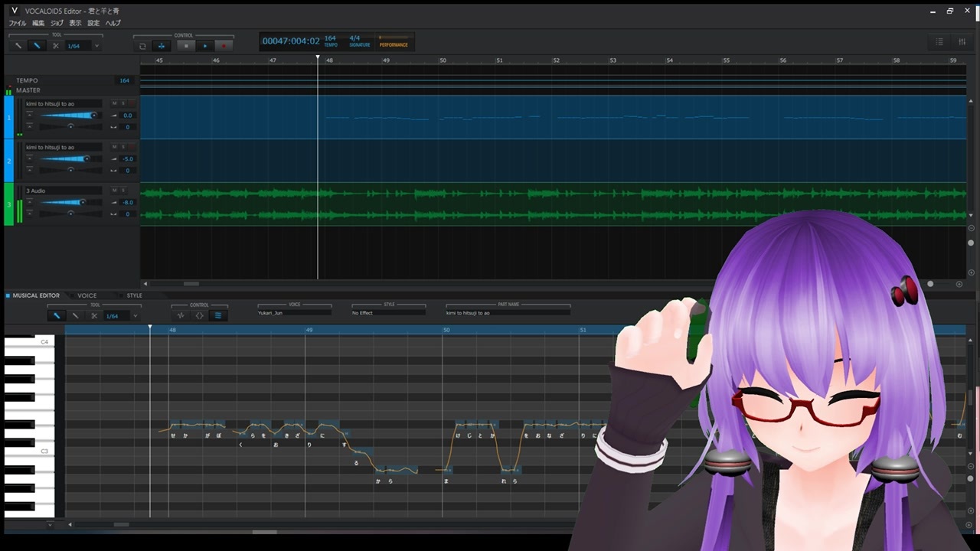980x551 pixels.
Task: Open the 編集 menu
Action: coord(38,24)
